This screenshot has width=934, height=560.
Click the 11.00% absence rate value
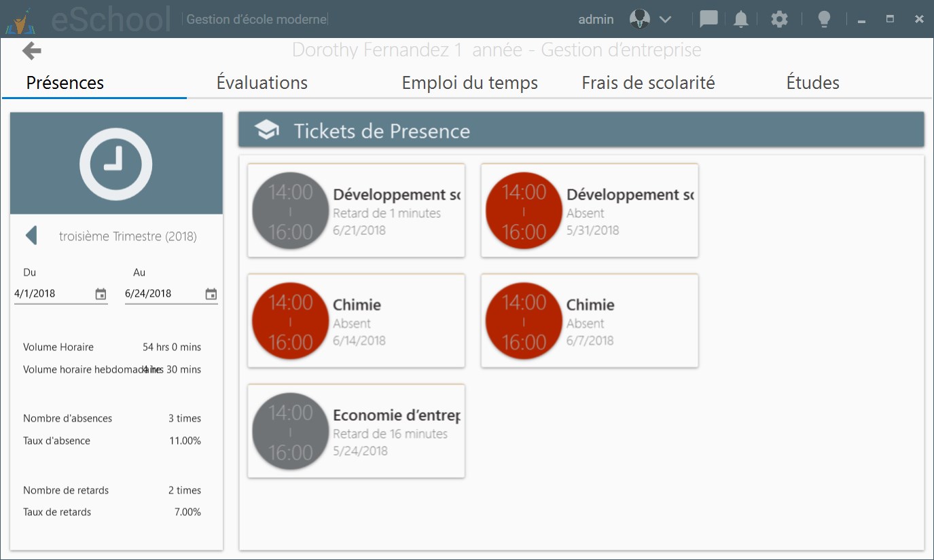click(x=185, y=441)
